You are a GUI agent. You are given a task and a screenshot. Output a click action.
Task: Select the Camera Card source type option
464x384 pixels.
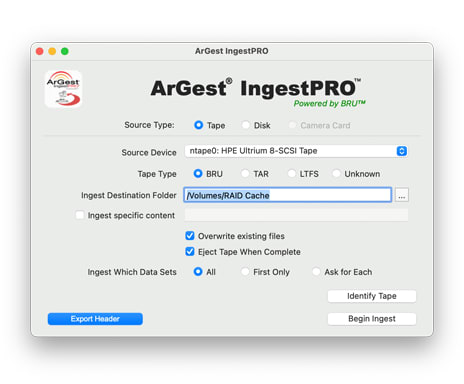click(x=292, y=125)
